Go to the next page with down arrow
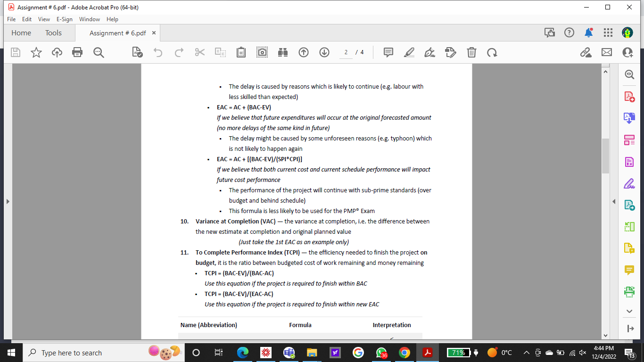This screenshot has width=644, height=362. 324,52
